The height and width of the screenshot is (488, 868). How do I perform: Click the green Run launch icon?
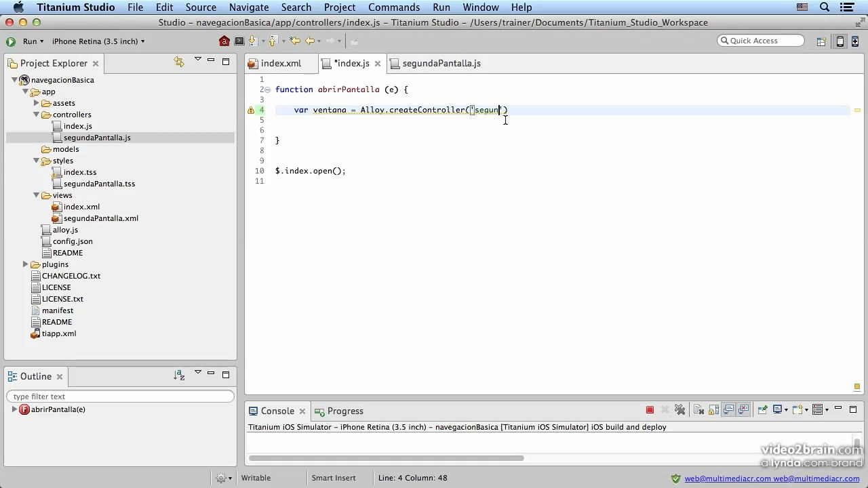[11, 41]
